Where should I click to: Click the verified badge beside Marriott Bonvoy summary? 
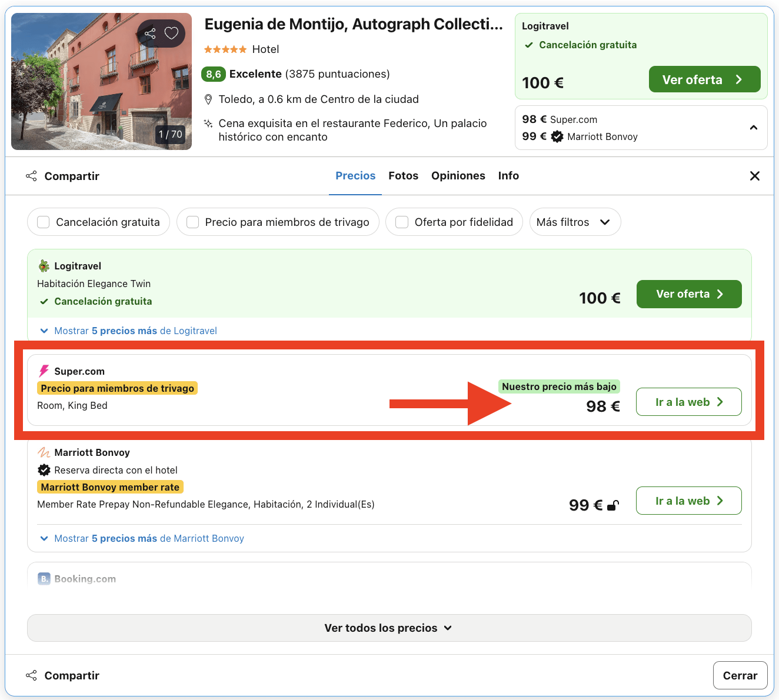tap(557, 136)
